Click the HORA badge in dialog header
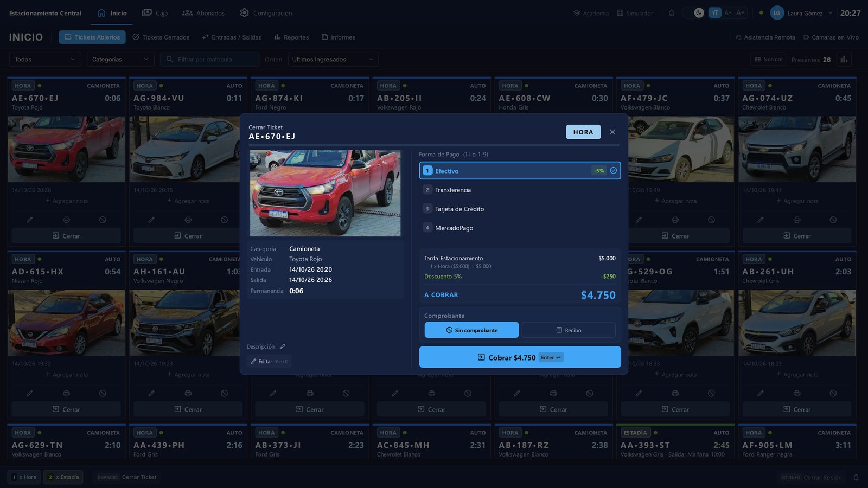 coord(583,132)
